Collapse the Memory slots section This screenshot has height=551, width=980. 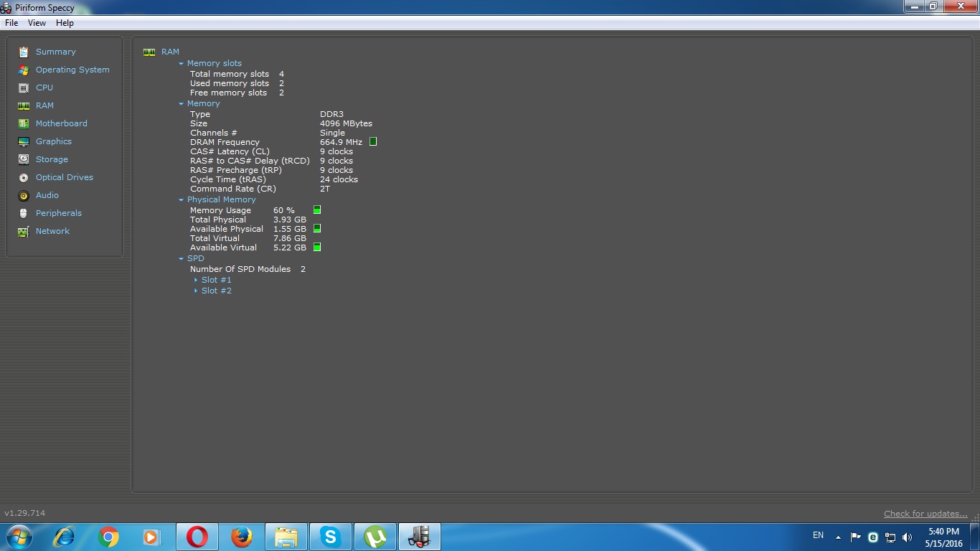pyautogui.click(x=182, y=63)
